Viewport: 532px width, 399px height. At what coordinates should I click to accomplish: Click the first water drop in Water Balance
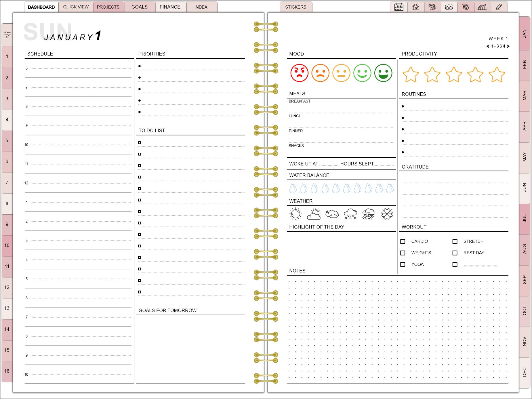point(293,188)
